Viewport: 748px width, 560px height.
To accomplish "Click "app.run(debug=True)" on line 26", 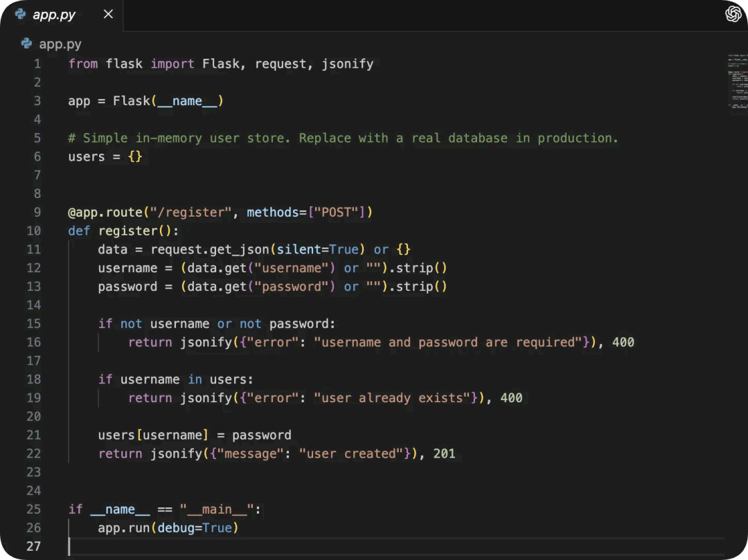I will [x=168, y=527].
